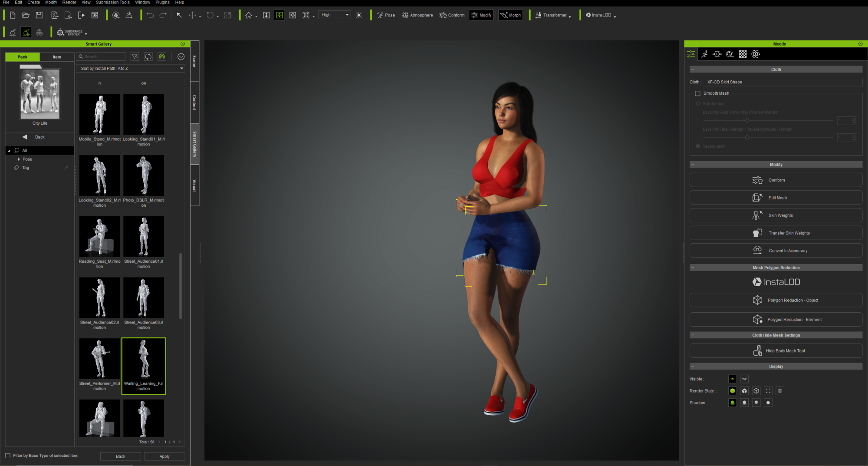Viewport: 868px width, 466px height.
Task: Enable the Smooth Mesh checkbox
Action: tap(697, 93)
